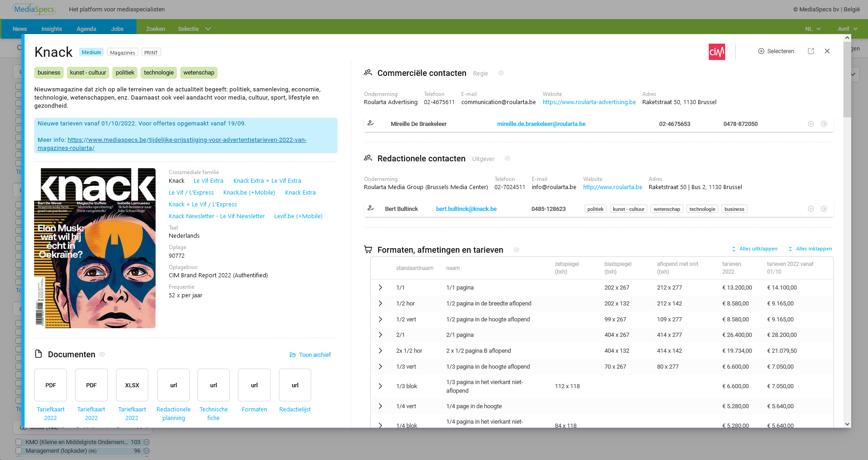
Task: Expand the 1/3 blok row
Action: [380, 386]
